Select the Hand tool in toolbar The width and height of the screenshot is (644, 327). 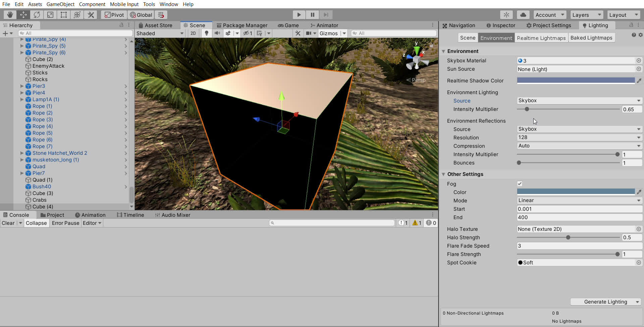tap(10, 15)
